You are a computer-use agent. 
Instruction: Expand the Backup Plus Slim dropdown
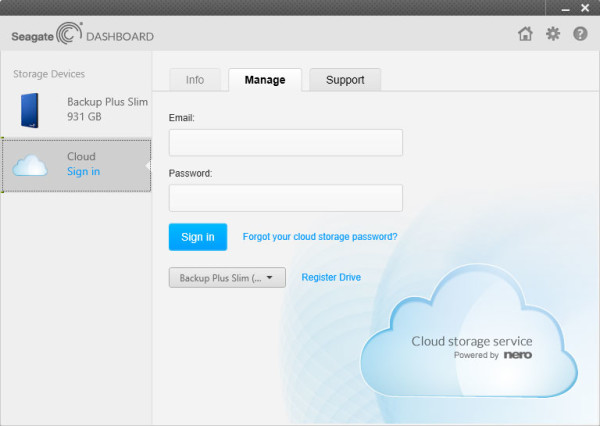pos(227,277)
